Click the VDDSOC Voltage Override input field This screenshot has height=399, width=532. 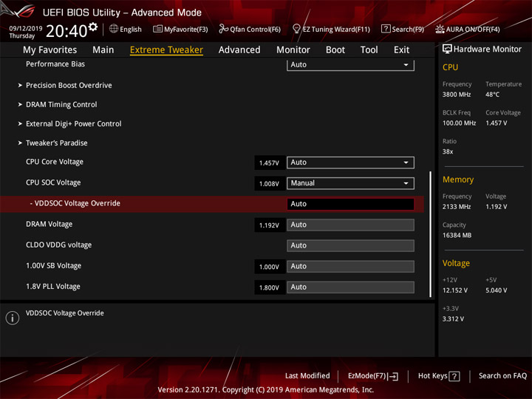[350, 204]
